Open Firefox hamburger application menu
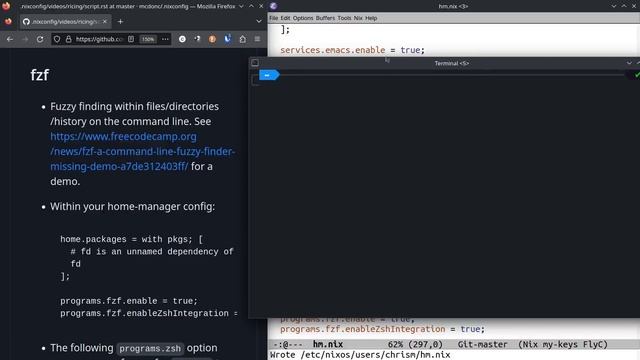Viewport: 640px width, 360px height. (257, 39)
